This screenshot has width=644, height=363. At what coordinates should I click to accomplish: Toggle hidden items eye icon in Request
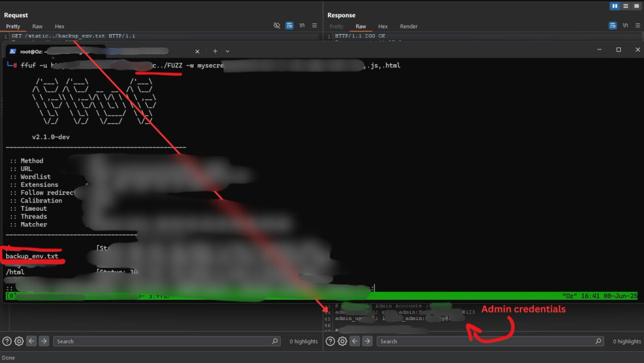click(277, 26)
